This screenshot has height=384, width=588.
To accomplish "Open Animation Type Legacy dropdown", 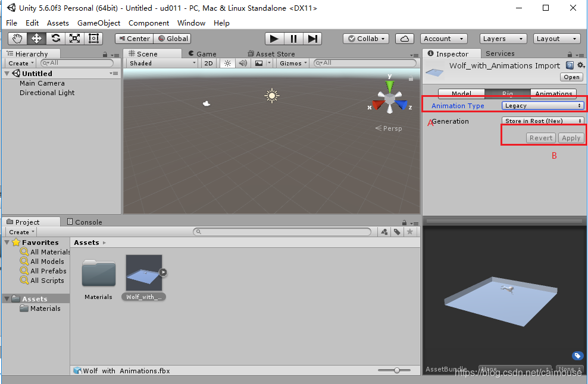I will click(543, 106).
